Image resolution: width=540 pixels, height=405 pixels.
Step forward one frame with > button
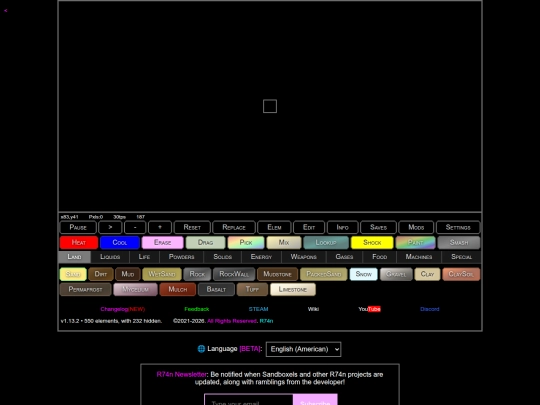coord(110,227)
